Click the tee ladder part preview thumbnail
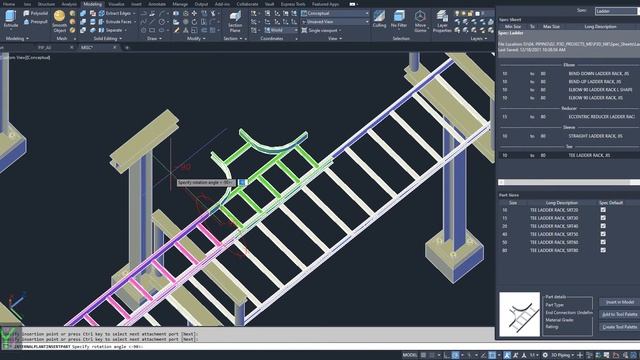This screenshot has height=360, width=640. (x=519, y=314)
